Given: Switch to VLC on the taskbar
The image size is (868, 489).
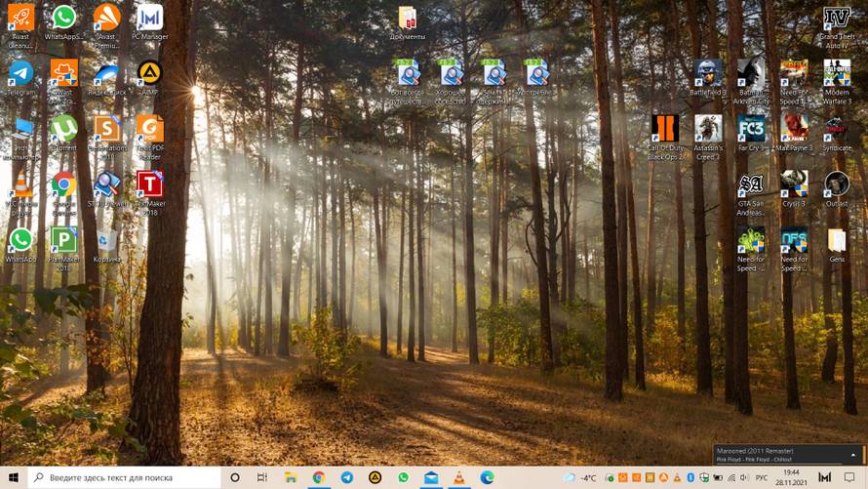Looking at the screenshot, I should pos(459,477).
